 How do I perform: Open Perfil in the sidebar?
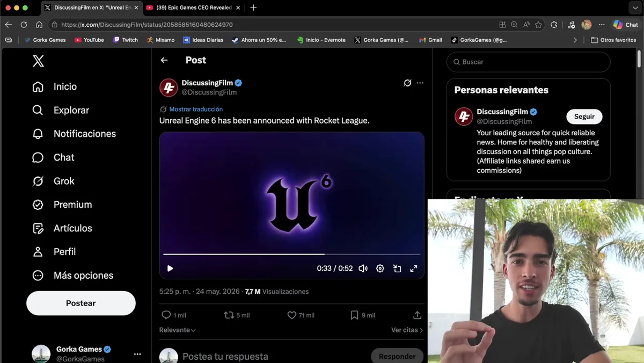coord(54,252)
